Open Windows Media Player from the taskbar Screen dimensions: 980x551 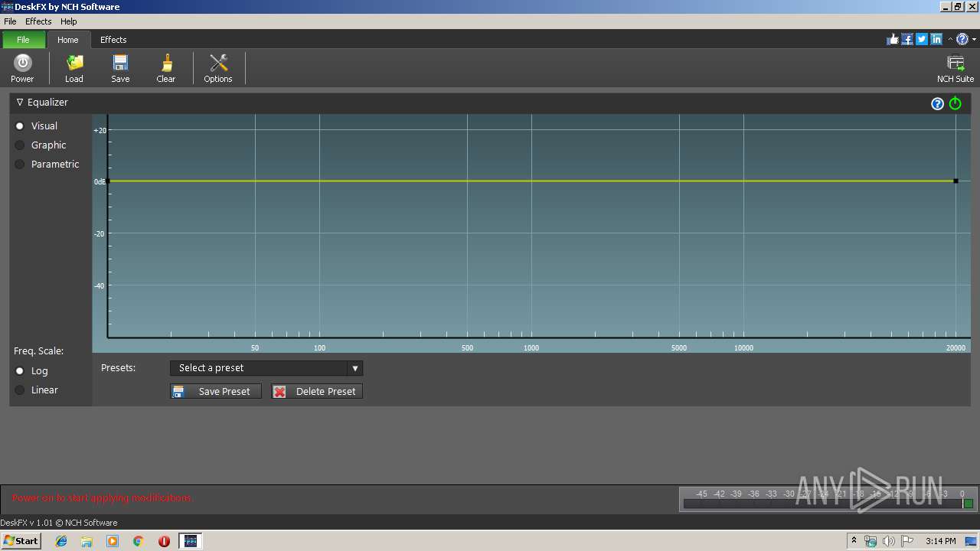click(113, 541)
